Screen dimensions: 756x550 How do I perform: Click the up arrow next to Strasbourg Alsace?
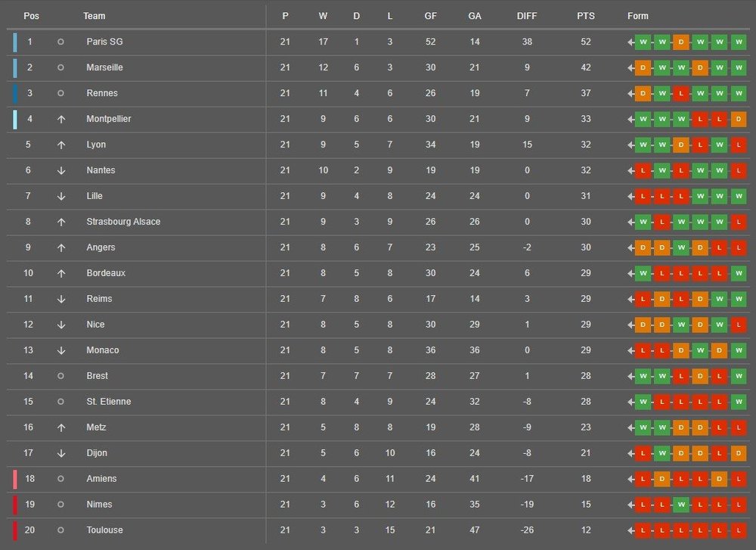point(61,222)
